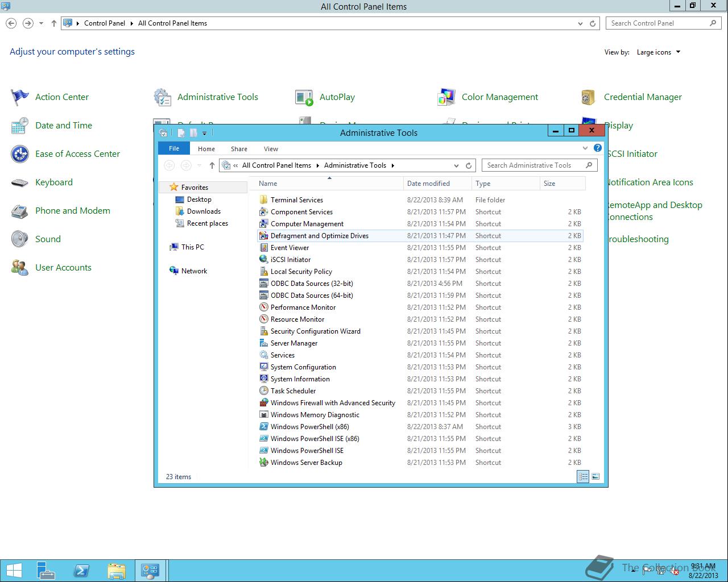Select Recent places in the navigation pane
Viewport: 728px width, 582px height.
(208, 223)
